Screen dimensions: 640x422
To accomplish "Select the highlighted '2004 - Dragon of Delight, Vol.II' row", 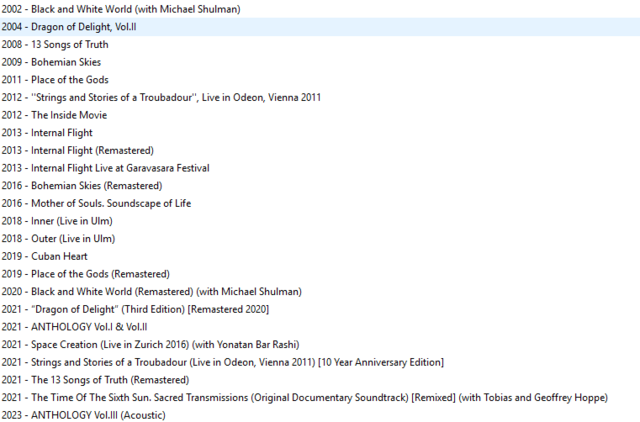I will [320, 27].
